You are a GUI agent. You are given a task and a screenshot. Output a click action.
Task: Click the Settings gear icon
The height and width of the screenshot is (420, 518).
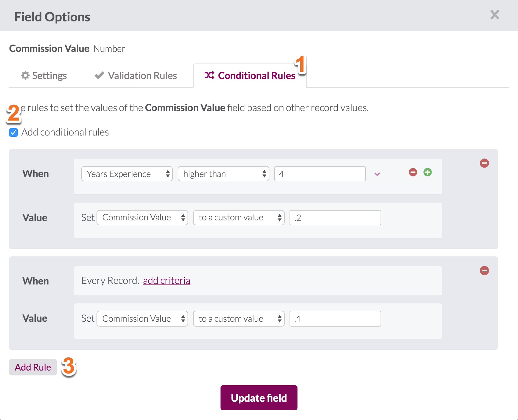coord(25,75)
